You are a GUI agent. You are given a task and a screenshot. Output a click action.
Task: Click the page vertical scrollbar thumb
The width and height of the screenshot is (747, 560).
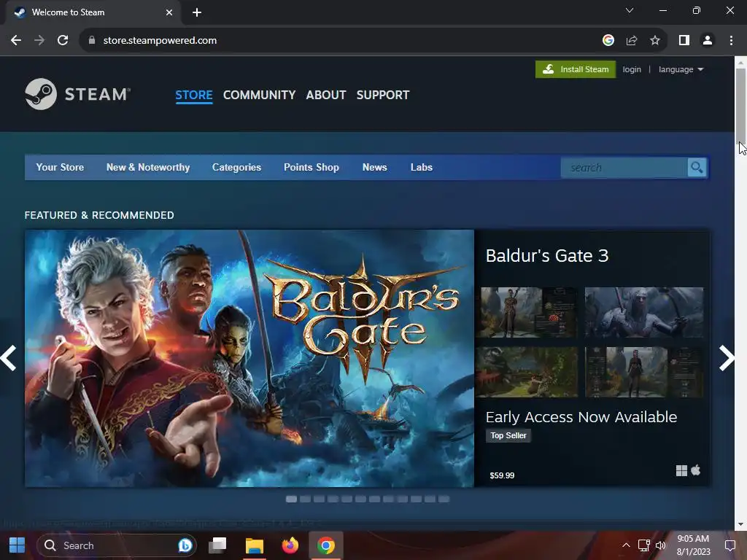(740, 105)
